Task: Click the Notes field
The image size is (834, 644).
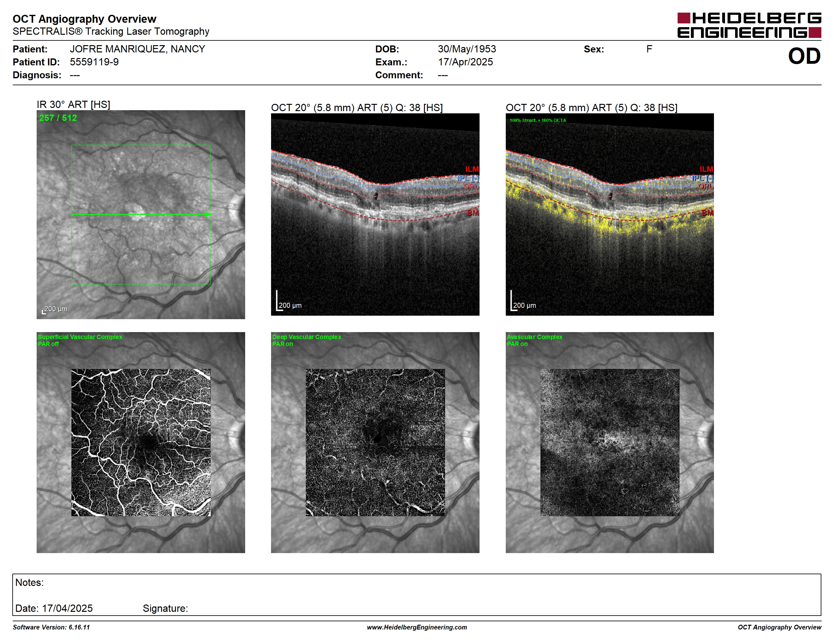Action: click(x=417, y=594)
